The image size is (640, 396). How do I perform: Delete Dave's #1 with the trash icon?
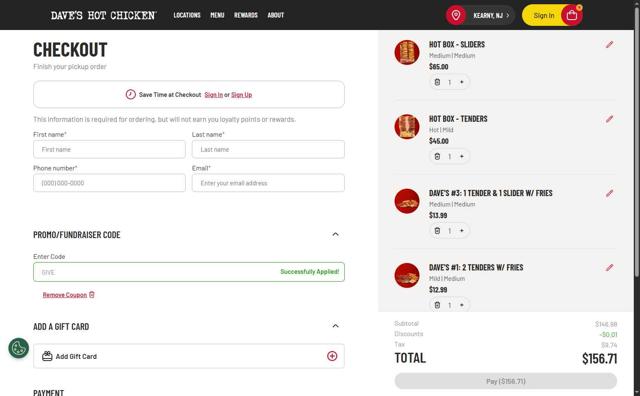coord(437,305)
